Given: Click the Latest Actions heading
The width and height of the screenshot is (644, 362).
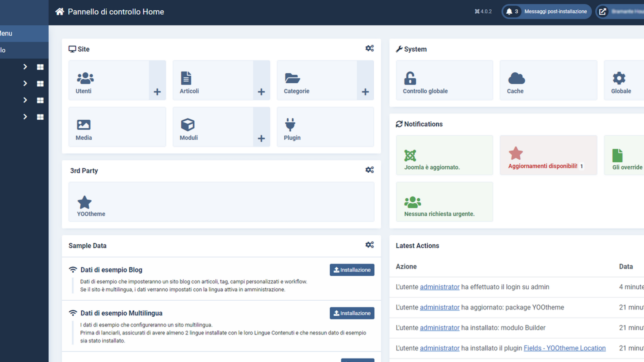Looking at the screenshot, I should pyautogui.click(x=417, y=246).
